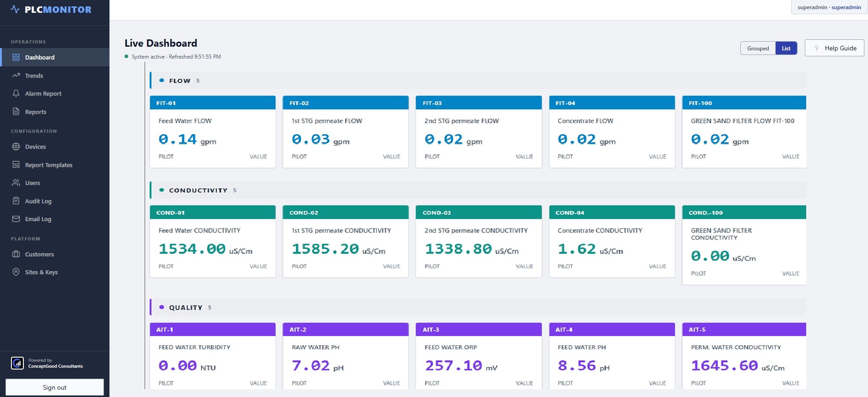Click the Audit Log clipboard icon
The width and height of the screenshot is (868, 397).
pos(16,201)
